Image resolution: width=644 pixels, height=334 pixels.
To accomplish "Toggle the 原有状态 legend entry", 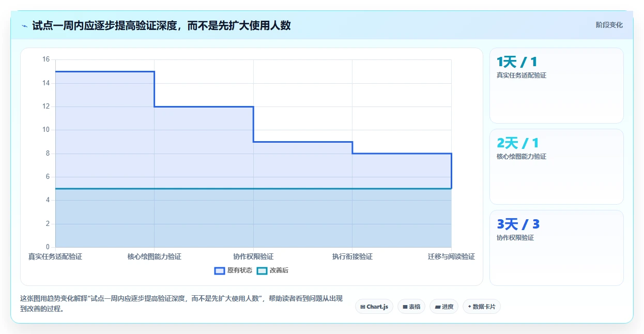I will 233,270.
